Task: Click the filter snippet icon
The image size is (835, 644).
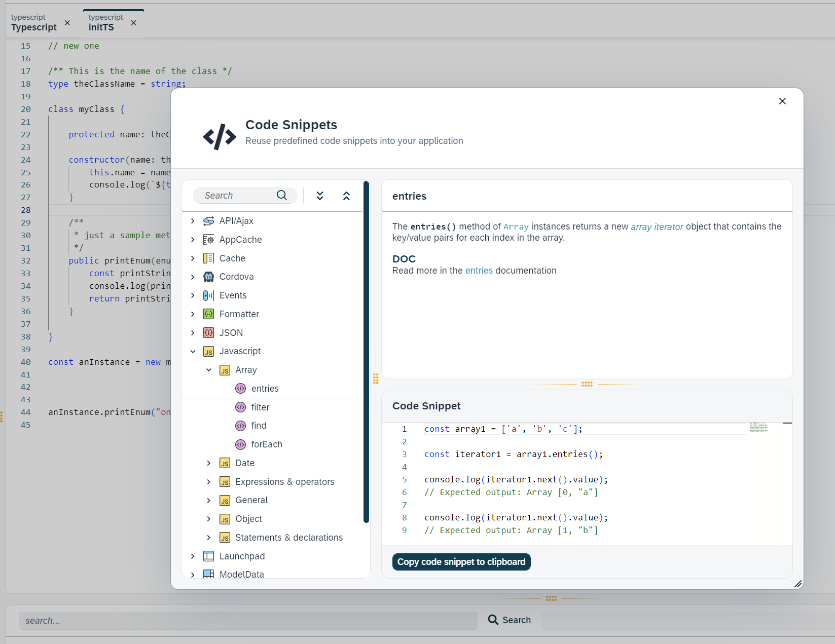Action: [241, 407]
